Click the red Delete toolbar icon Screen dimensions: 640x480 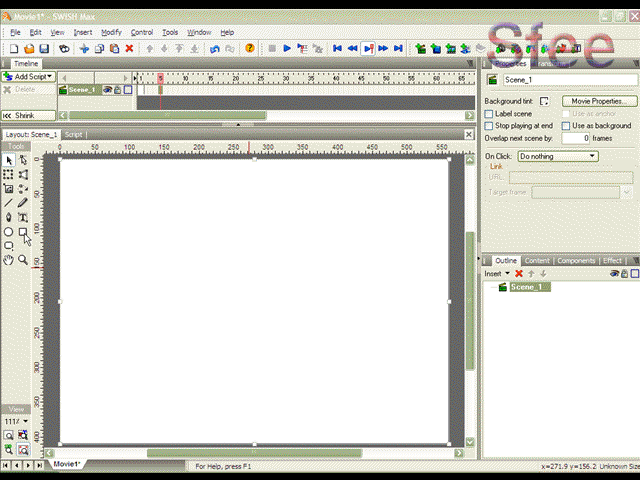click(x=129, y=48)
